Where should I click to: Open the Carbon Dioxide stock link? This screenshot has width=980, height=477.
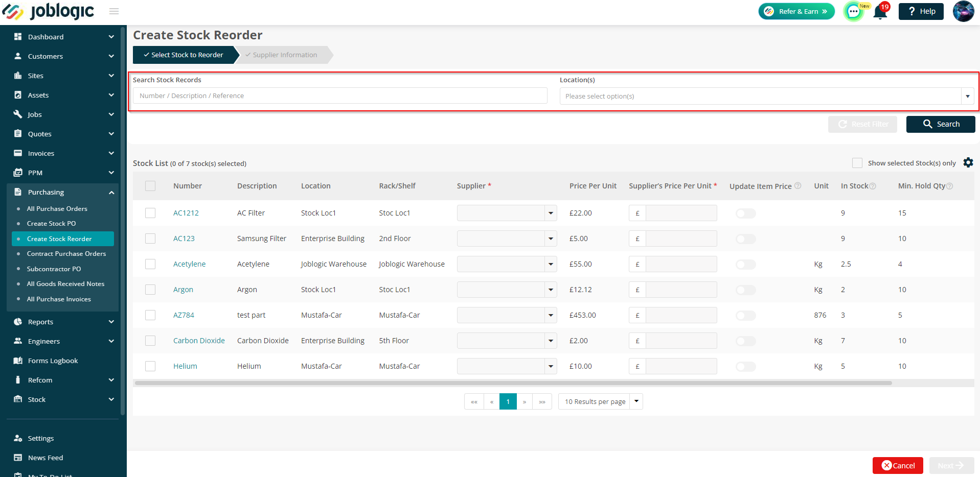pyautogui.click(x=199, y=341)
